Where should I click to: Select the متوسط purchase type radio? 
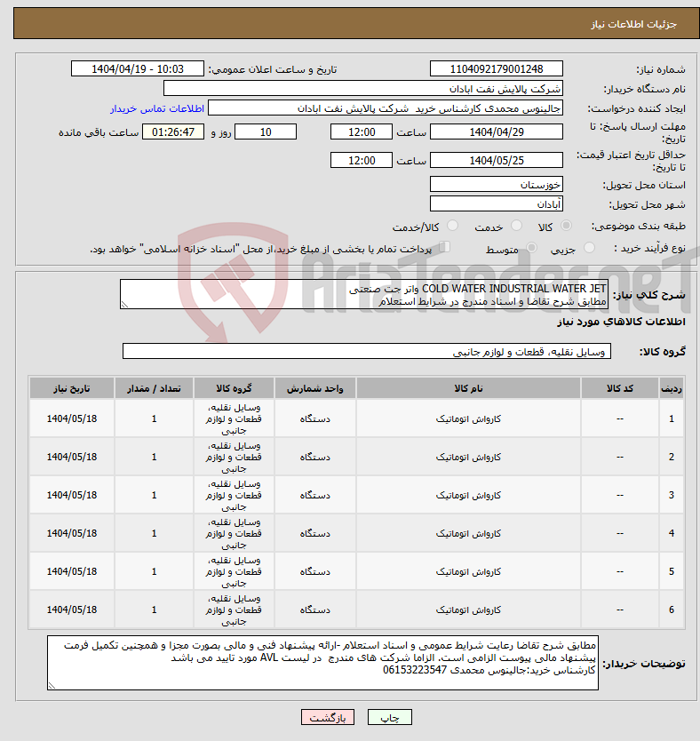coord(532,248)
